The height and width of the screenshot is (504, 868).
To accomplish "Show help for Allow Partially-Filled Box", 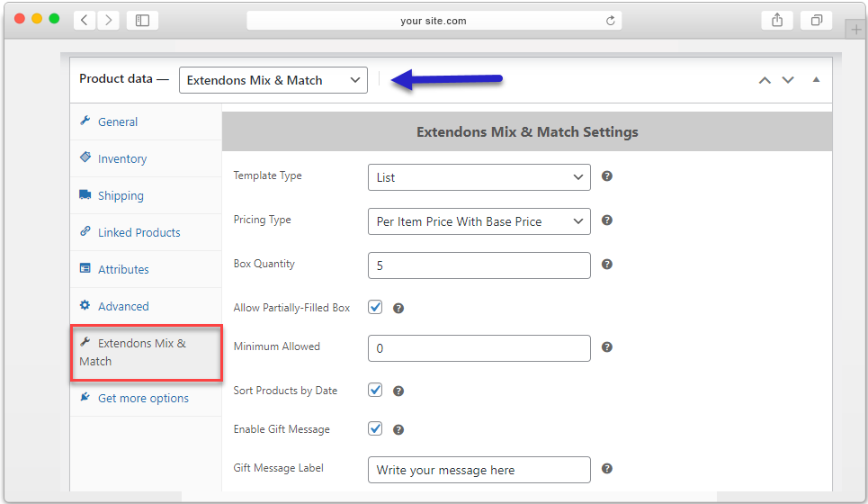I will [x=398, y=309].
